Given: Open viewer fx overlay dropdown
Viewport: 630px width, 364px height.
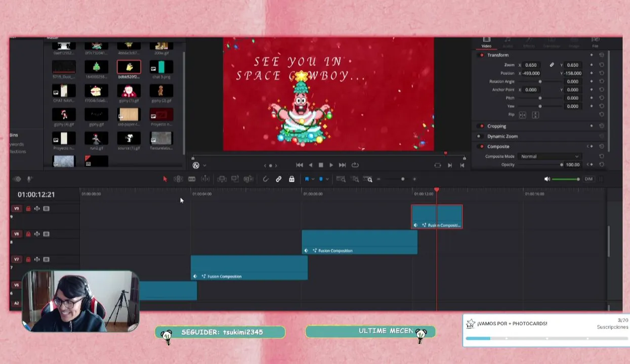Looking at the screenshot, I should tap(204, 165).
